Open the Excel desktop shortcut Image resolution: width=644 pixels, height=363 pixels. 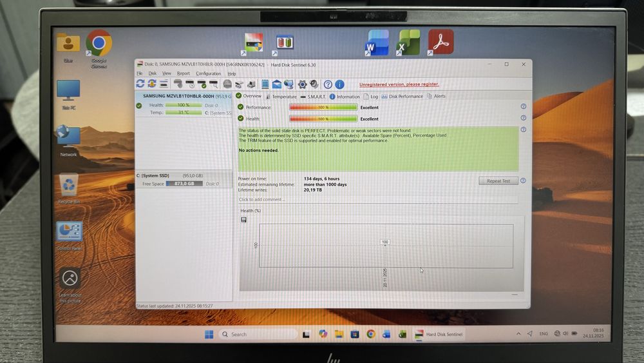408,43
